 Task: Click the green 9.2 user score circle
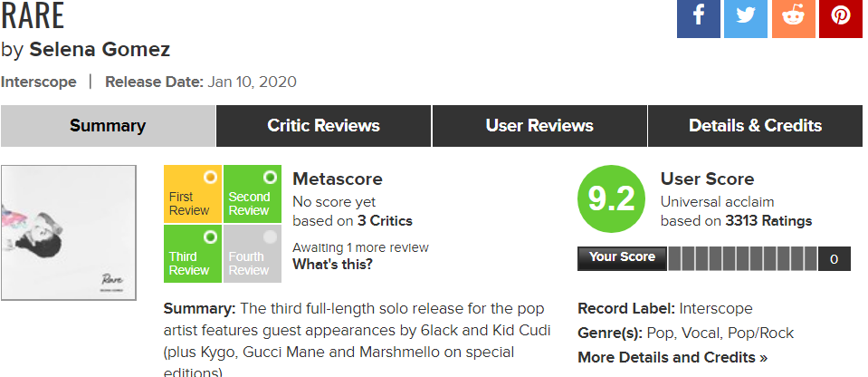point(612,199)
